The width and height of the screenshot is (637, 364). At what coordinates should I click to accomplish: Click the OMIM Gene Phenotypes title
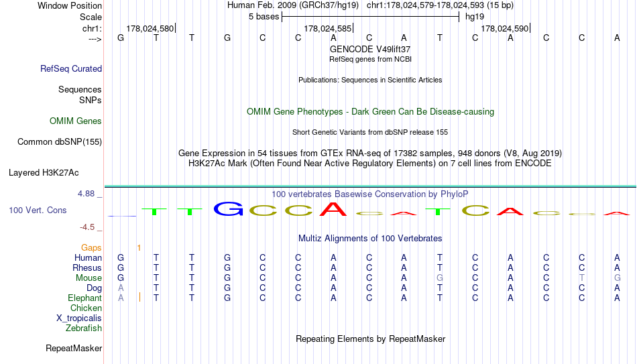point(370,112)
